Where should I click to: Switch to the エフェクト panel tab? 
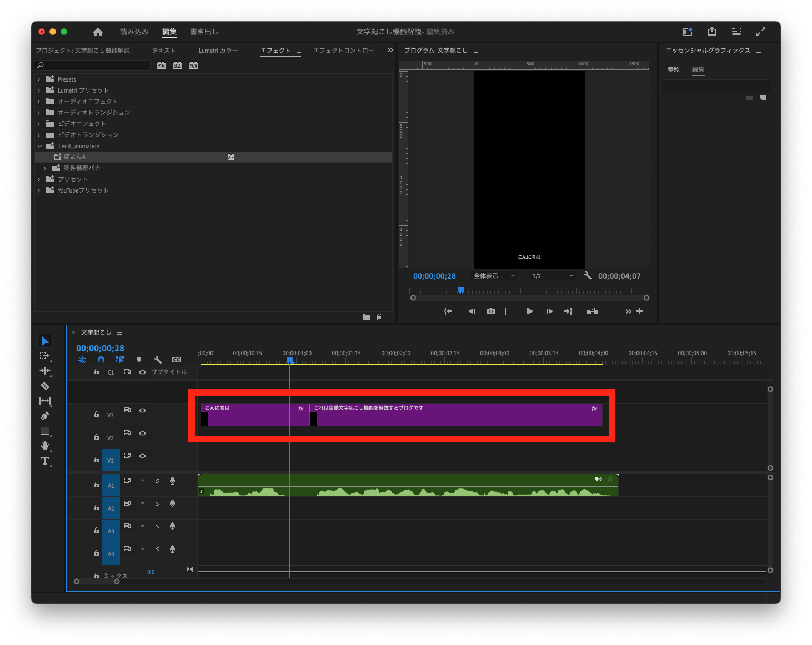pyautogui.click(x=276, y=50)
